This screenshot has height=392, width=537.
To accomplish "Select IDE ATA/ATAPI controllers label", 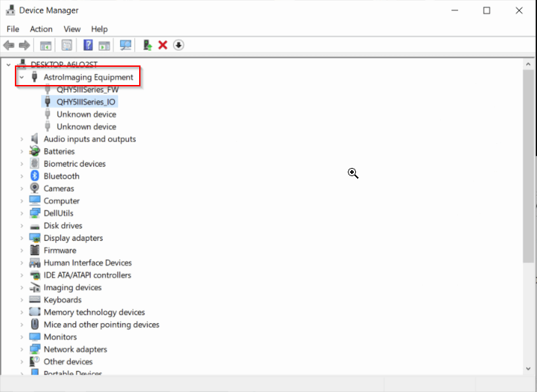I will (87, 275).
